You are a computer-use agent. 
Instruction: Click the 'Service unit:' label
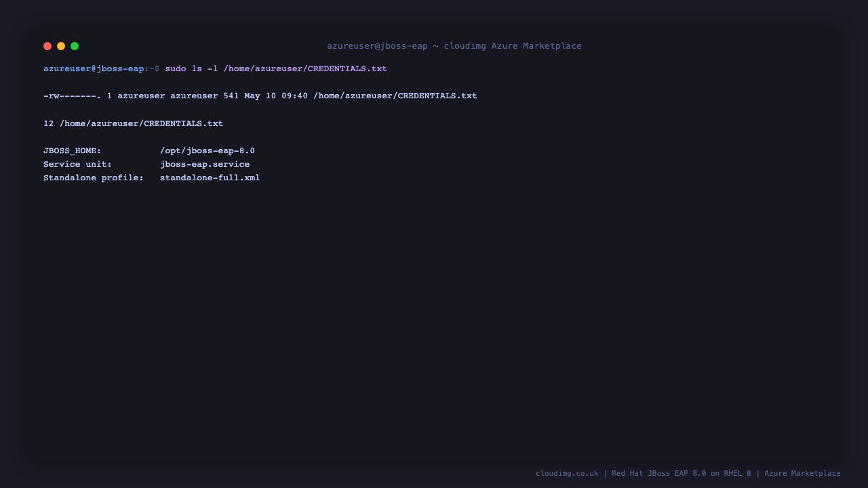pyautogui.click(x=77, y=164)
